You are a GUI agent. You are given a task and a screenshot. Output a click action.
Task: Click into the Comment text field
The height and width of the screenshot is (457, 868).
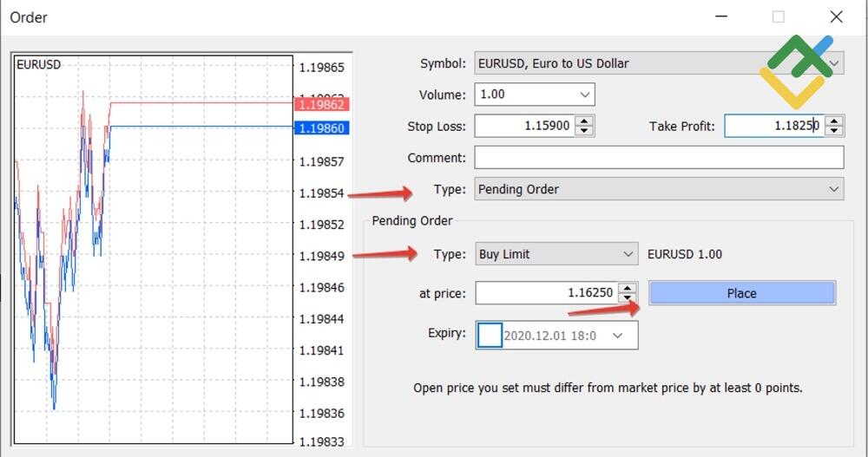pos(658,158)
